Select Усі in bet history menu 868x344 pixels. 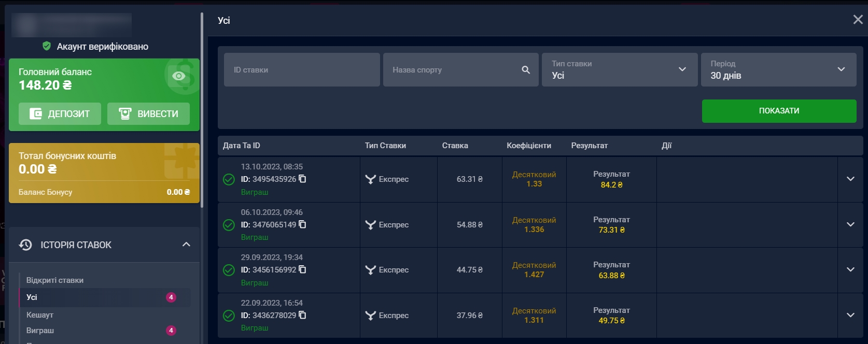coord(32,297)
